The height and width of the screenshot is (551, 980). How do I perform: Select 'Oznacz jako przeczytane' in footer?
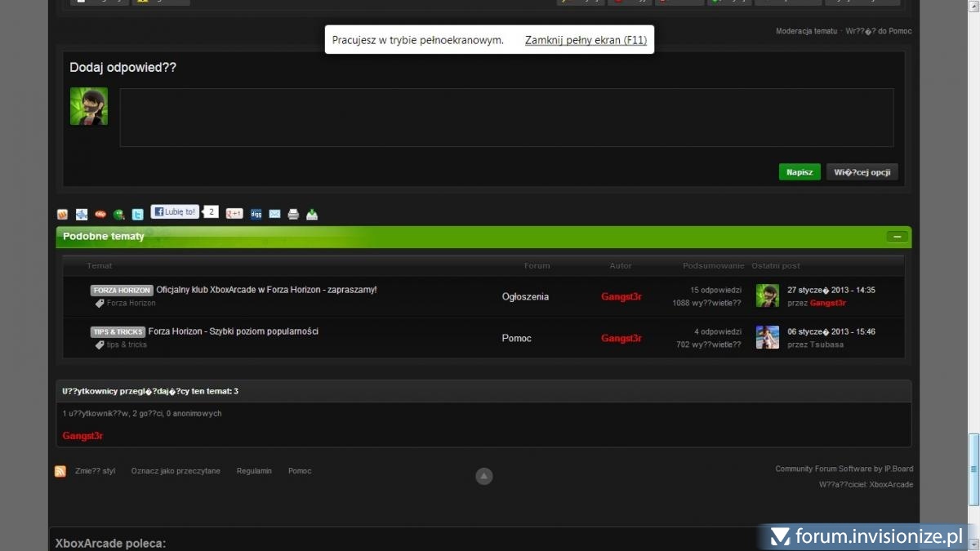click(176, 471)
